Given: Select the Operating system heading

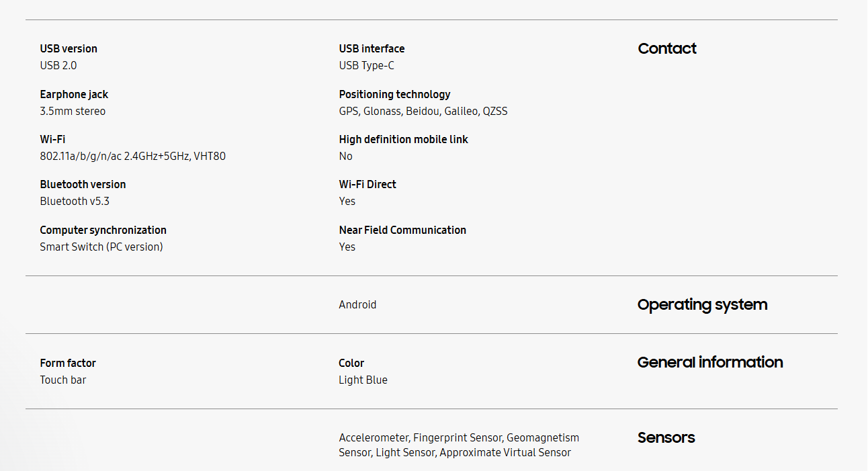Looking at the screenshot, I should [702, 304].
